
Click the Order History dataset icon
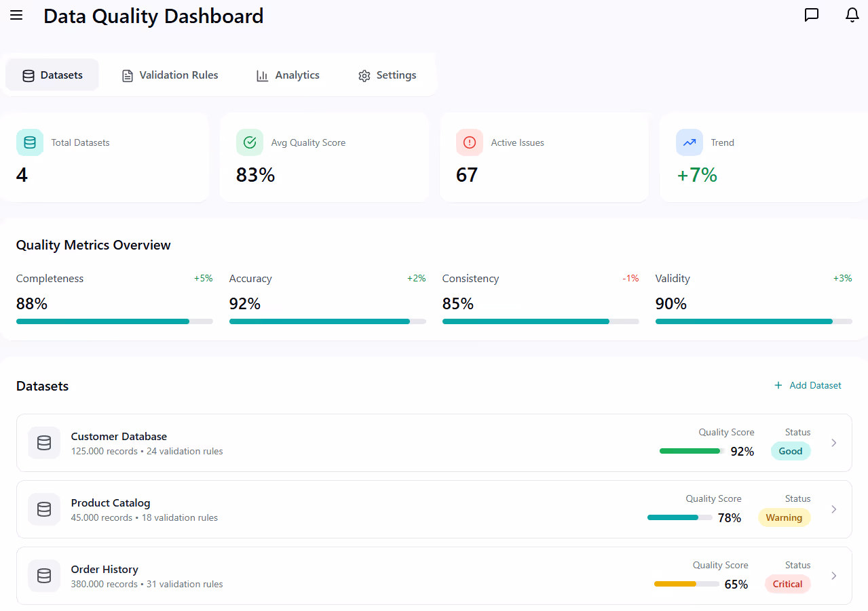[43, 575]
